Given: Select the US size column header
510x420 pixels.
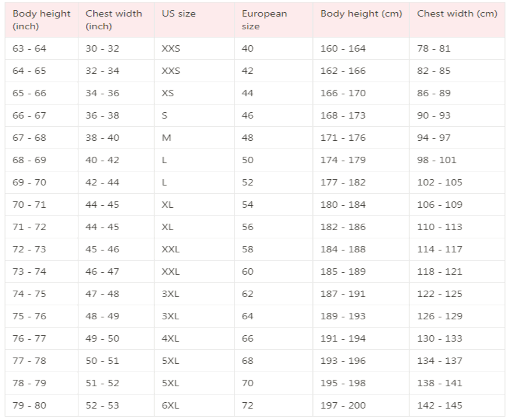Looking at the screenshot, I should click(194, 20).
